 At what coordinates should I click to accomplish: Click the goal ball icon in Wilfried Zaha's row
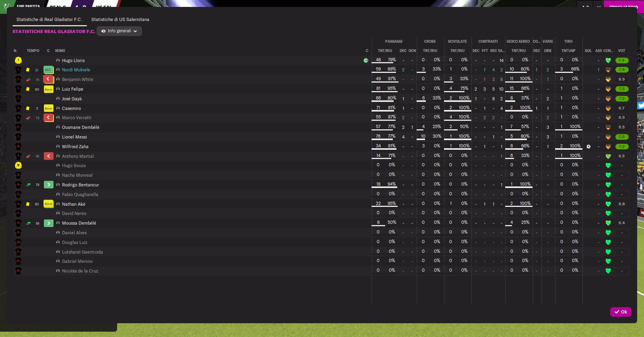click(x=588, y=146)
